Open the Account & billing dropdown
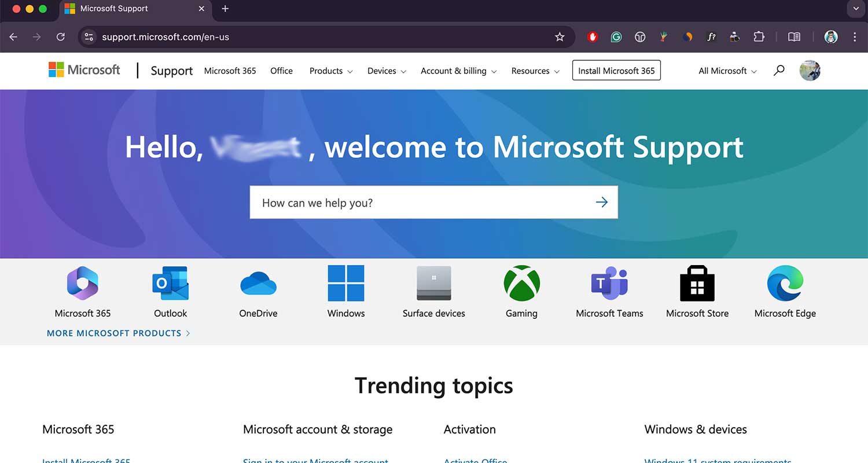Viewport: 868px width, 463px height. [458, 71]
